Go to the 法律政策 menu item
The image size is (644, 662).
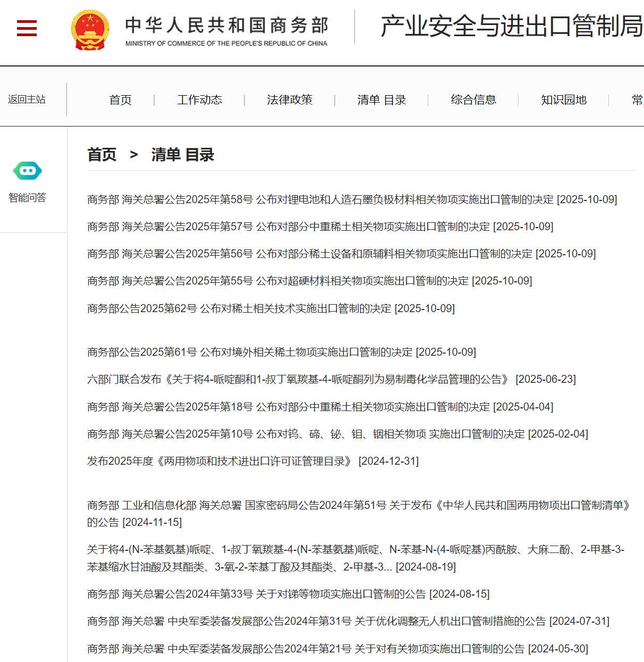pos(290,100)
